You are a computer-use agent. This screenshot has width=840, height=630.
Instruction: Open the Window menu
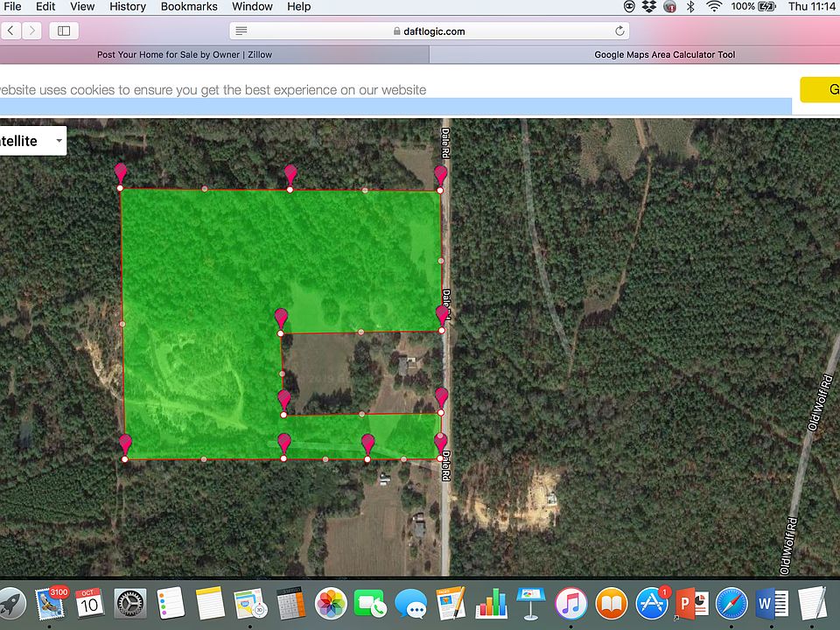point(252,6)
